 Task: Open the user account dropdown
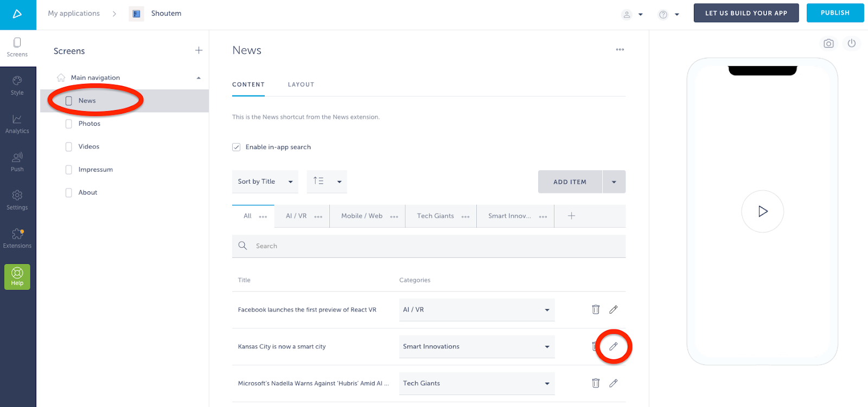632,15
